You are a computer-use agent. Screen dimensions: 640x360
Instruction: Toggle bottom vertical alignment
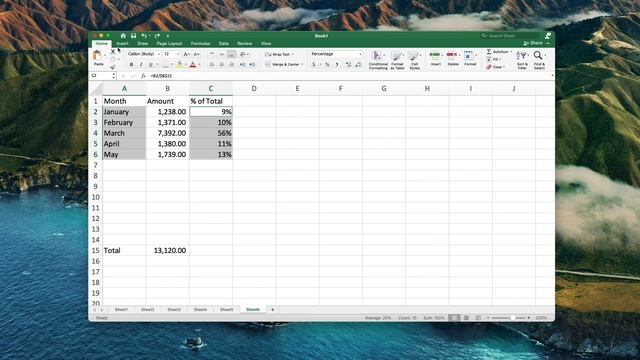pyautogui.click(x=231, y=54)
